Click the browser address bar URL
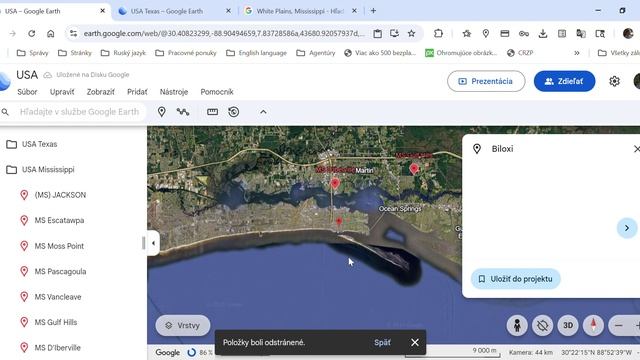 click(224, 33)
